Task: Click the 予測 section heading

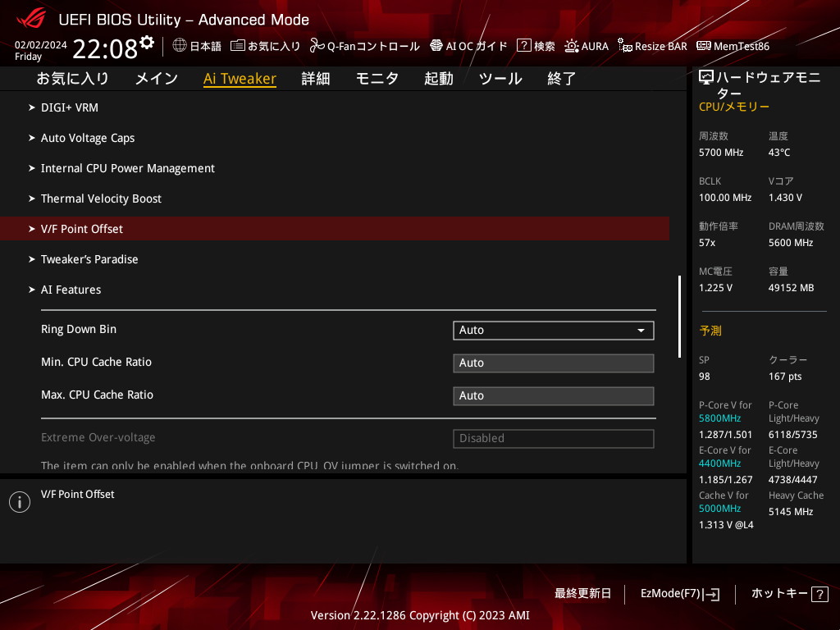Action: point(710,331)
